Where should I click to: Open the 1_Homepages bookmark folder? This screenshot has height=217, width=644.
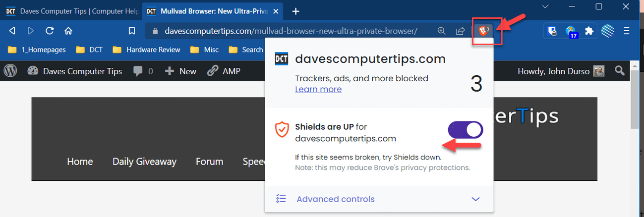coord(37,50)
